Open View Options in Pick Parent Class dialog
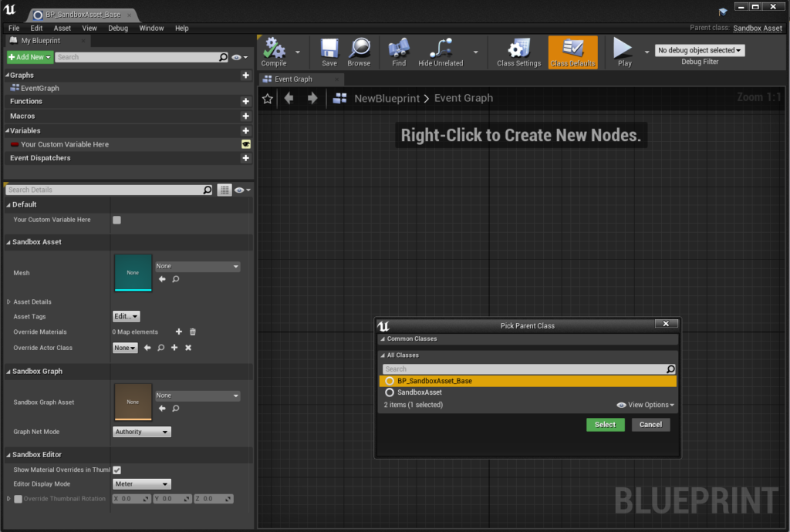Image resolution: width=790 pixels, height=532 pixels. tap(646, 405)
